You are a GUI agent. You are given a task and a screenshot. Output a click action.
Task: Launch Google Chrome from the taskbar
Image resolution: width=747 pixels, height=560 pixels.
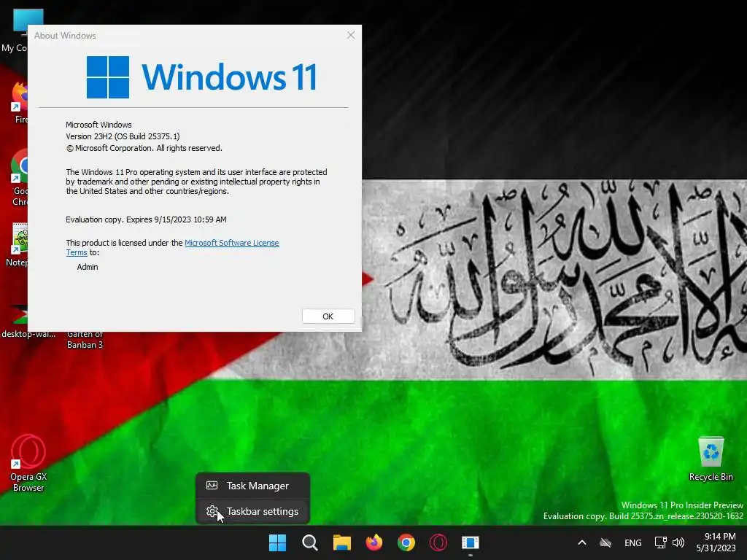pos(406,542)
